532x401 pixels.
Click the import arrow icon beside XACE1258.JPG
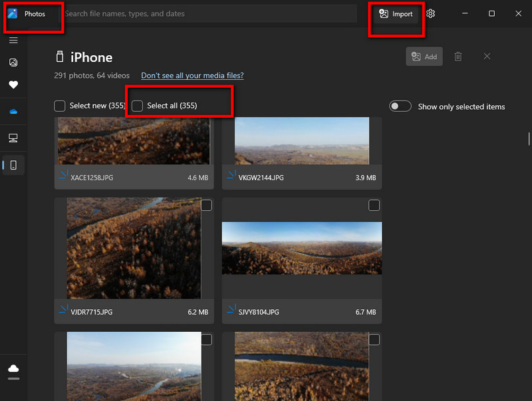pos(64,175)
